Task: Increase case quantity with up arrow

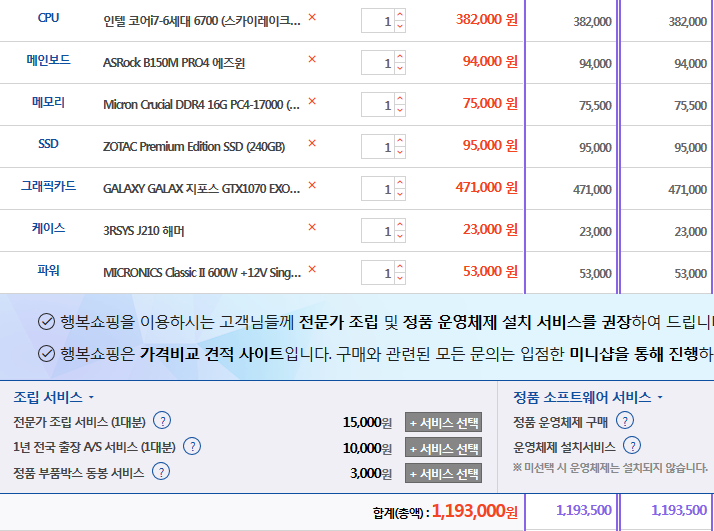Action: pyautogui.click(x=400, y=224)
